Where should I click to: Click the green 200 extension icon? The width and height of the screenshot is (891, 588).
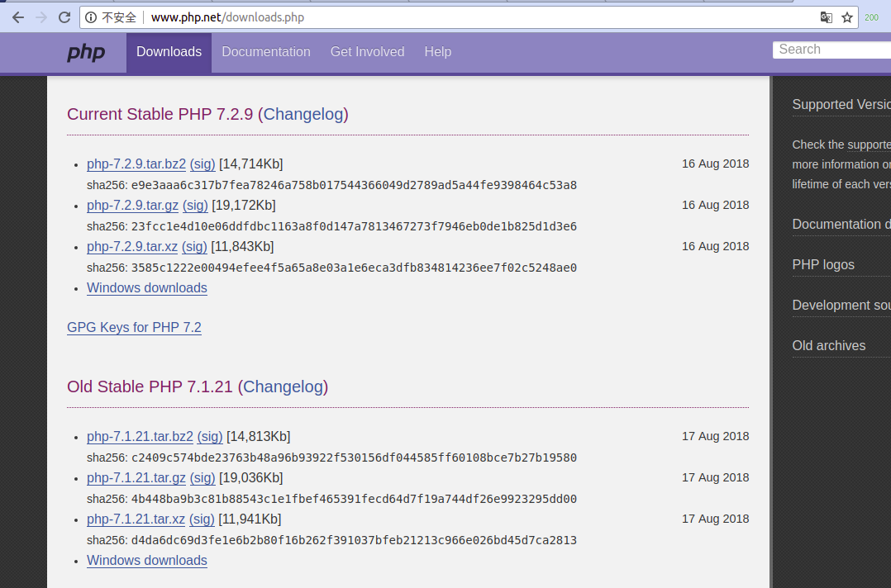[x=872, y=17]
